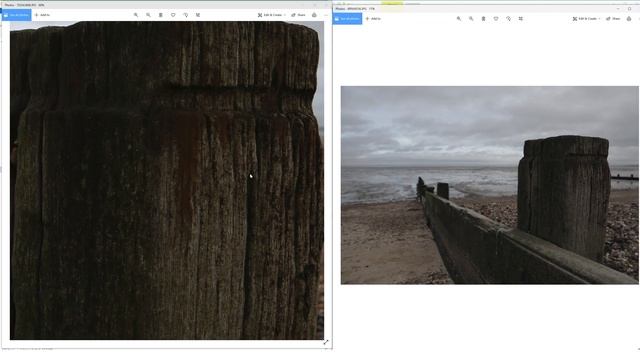Click See all photos in left window
The height and width of the screenshot is (360, 640).
16,15
